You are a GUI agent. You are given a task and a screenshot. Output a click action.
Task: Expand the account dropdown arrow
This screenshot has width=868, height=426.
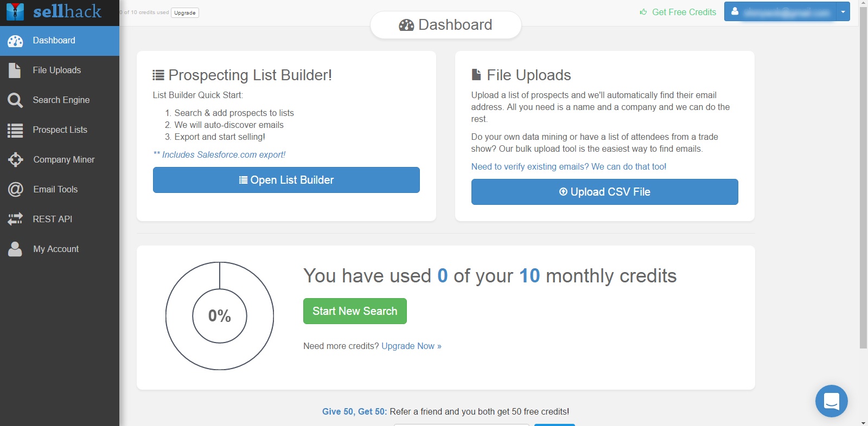(843, 11)
